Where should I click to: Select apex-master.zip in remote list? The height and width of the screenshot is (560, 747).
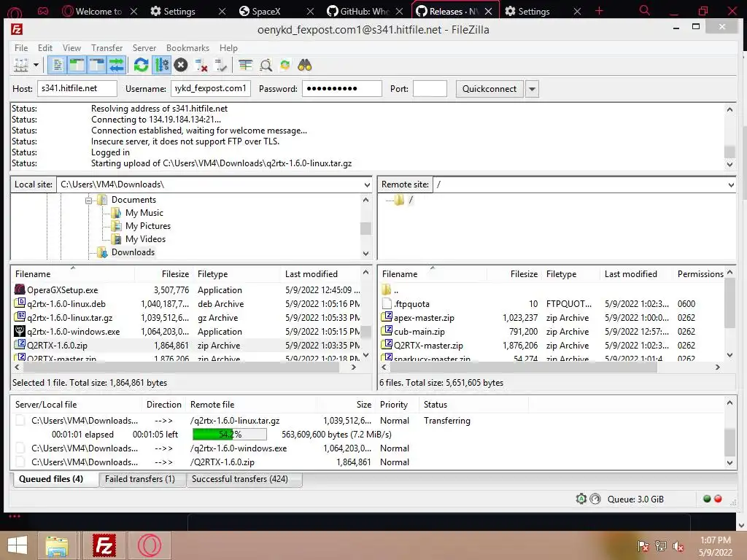pos(424,318)
